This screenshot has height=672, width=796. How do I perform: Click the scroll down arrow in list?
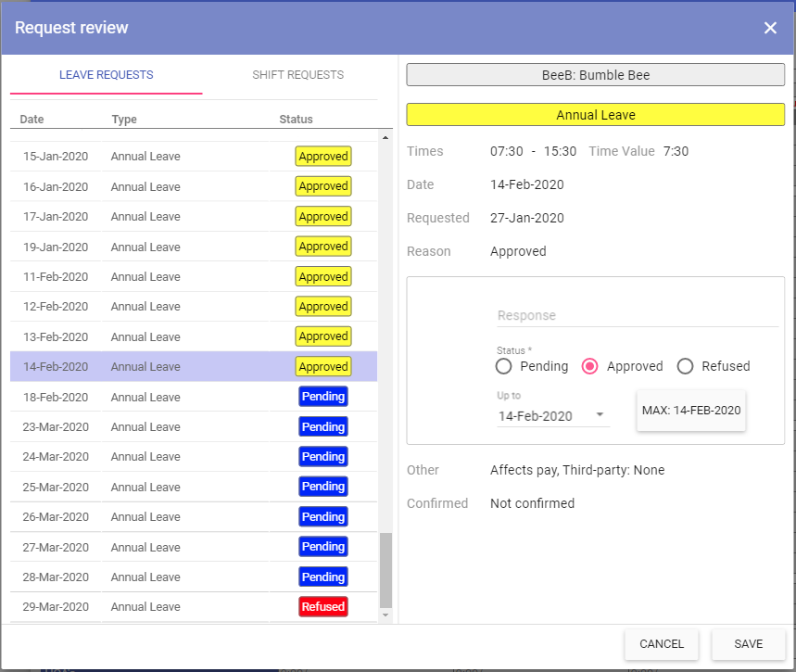click(x=386, y=615)
